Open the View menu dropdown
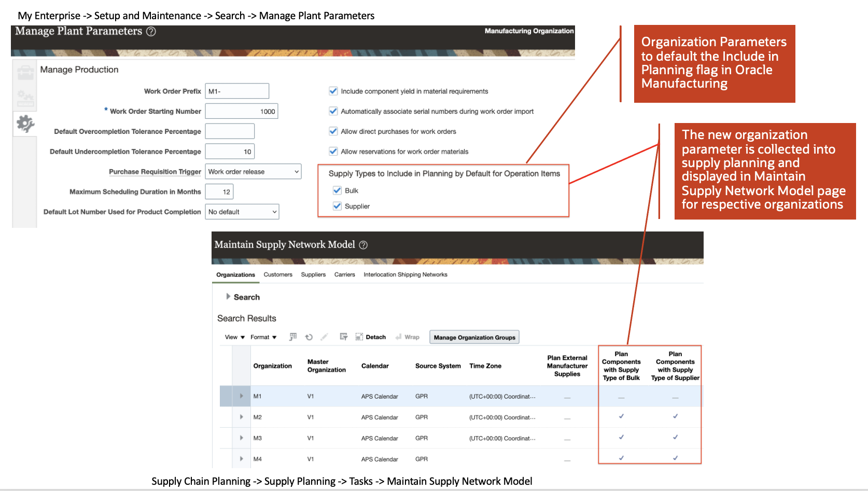The height and width of the screenshot is (491, 868). tap(235, 337)
